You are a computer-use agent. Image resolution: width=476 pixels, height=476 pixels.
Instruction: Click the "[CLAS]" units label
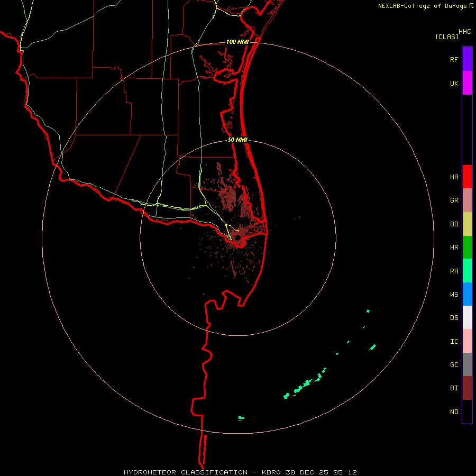click(x=447, y=37)
